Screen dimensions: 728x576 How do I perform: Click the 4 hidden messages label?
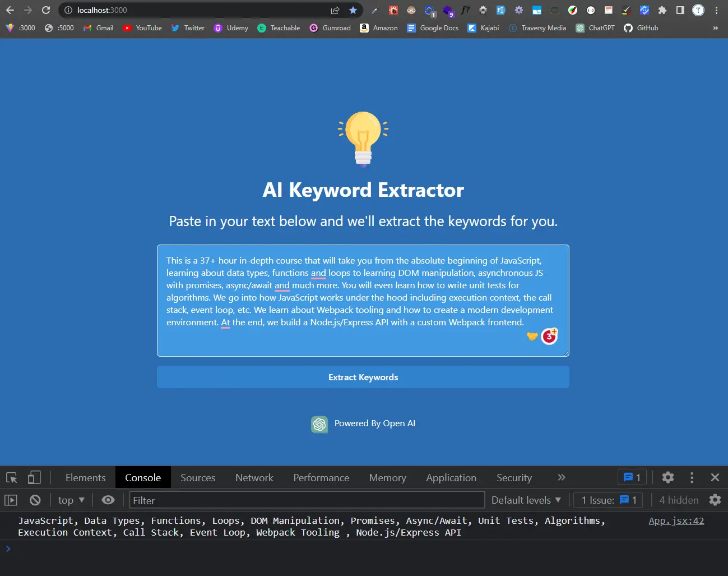[x=679, y=500]
